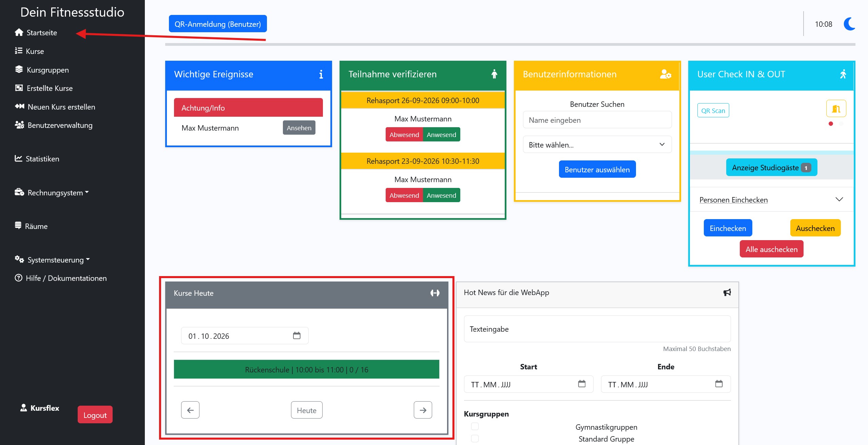Click the door icon in User Check IN & OUT
The height and width of the screenshot is (445, 868).
(836, 109)
